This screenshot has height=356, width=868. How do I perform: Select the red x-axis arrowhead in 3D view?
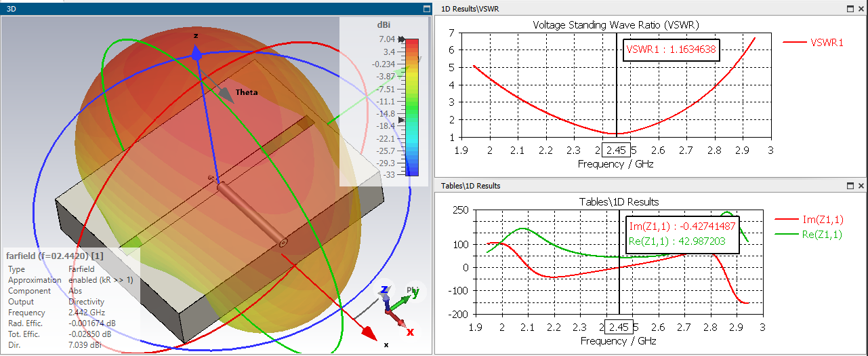pos(368,332)
